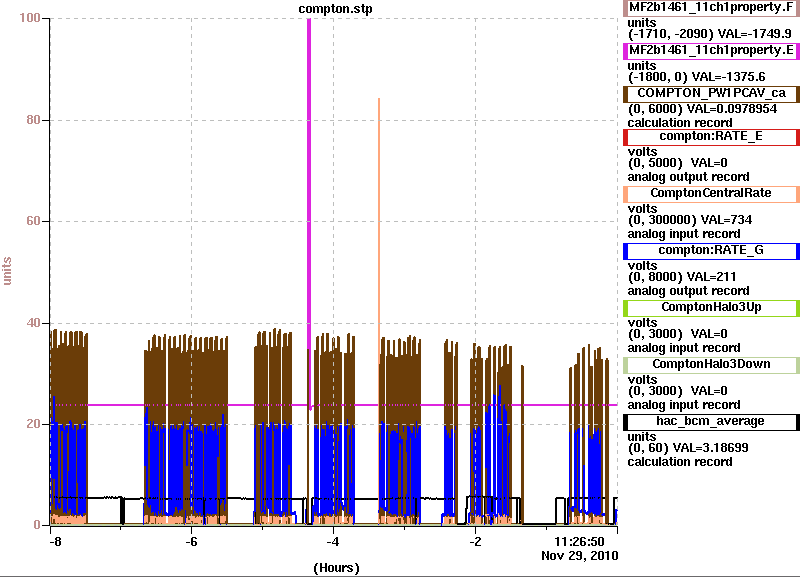Click the y-axis tick label 80

point(33,120)
